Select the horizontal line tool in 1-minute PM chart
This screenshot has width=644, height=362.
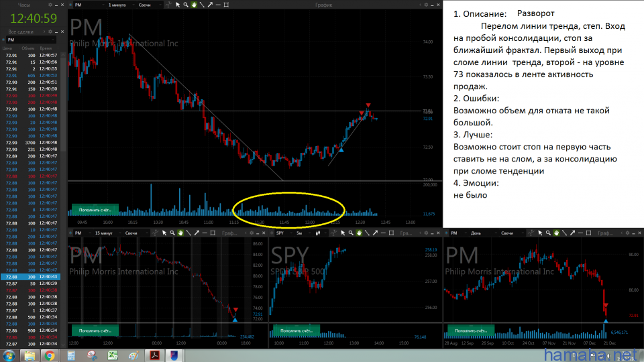coord(218,5)
